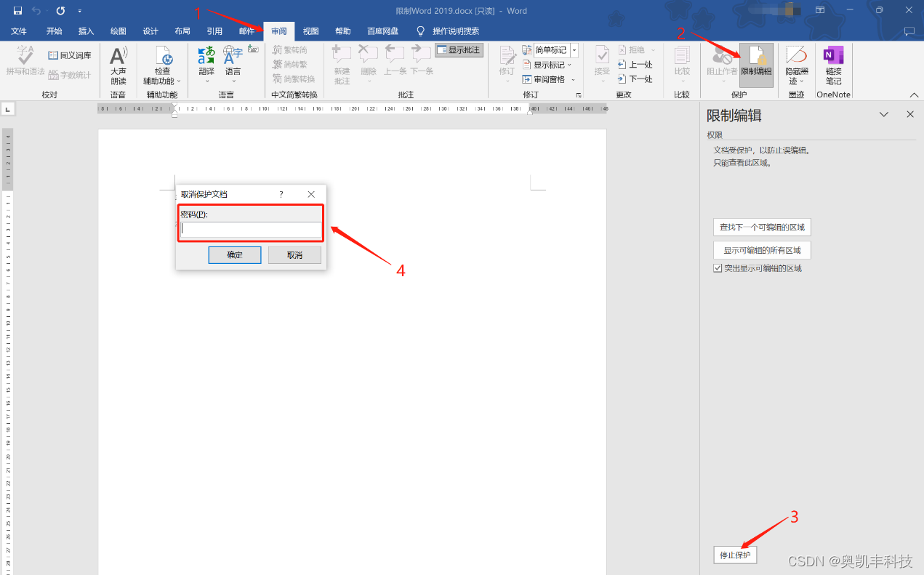Click 查找下一个可编辑的区域 button
The image size is (924, 575).
[763, 228]
